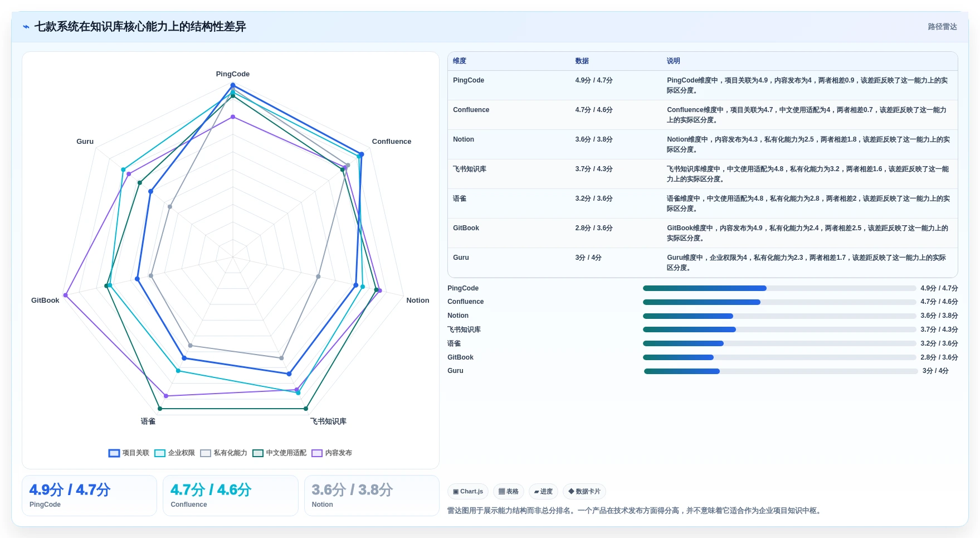
Task: Toggle the 私有化能力 legend series
Action: (223, 453)
